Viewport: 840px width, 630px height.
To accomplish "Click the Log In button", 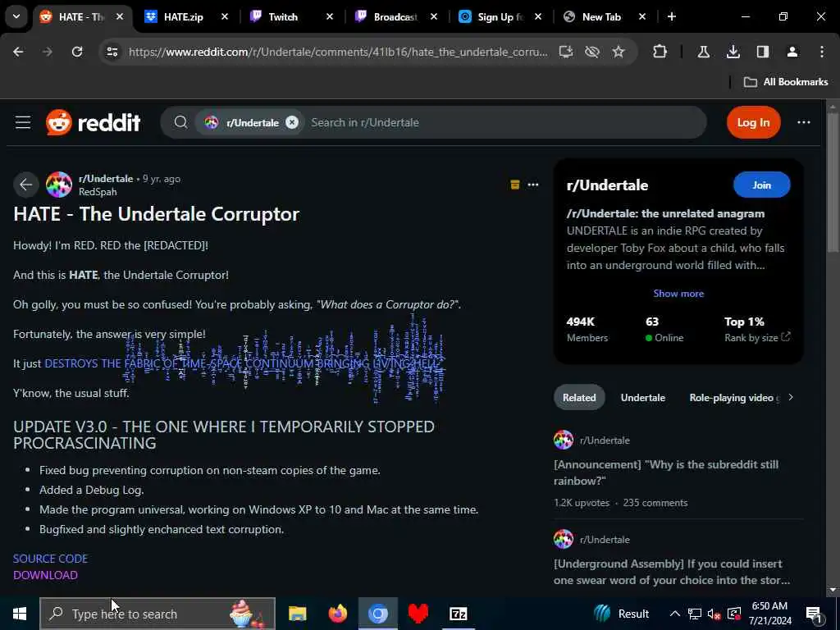I will 753,123.
